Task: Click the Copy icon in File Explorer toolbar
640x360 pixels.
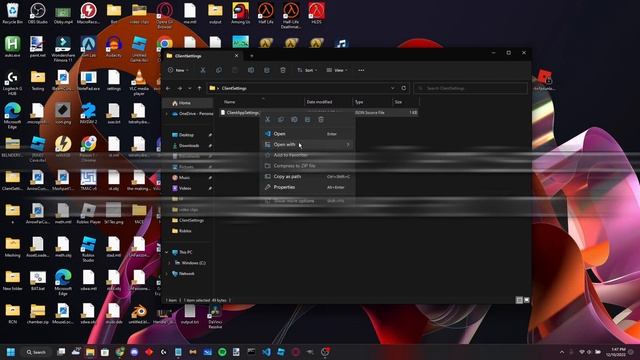Action: pyautogui.click(x=219, y=70)
